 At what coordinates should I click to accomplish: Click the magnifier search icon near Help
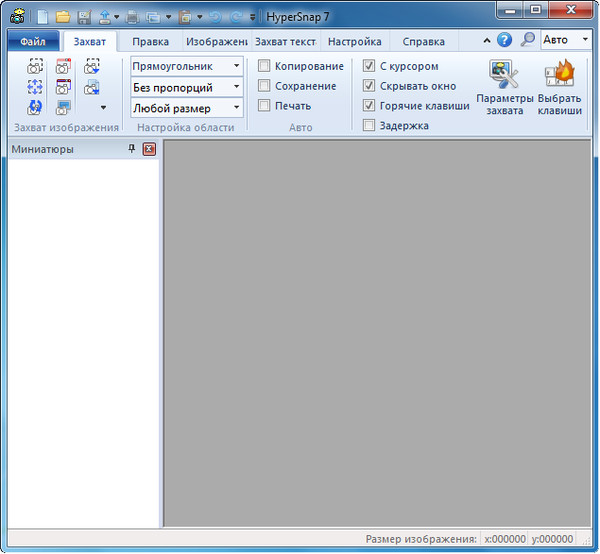(x=527, y=41)
